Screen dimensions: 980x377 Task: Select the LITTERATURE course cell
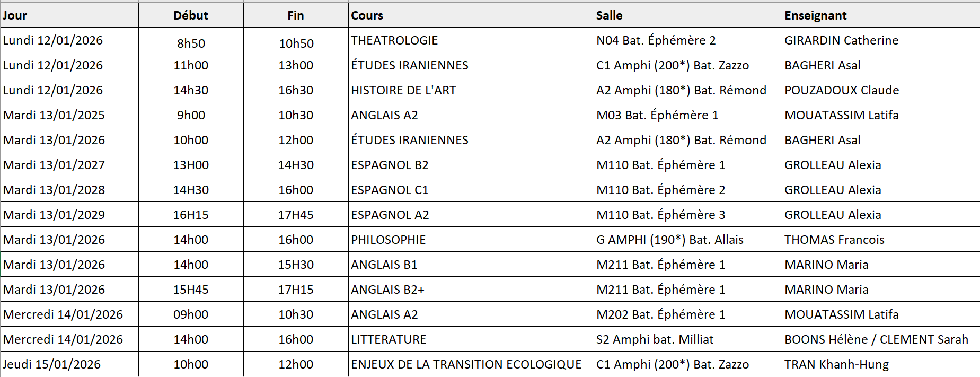pos(389,339)
